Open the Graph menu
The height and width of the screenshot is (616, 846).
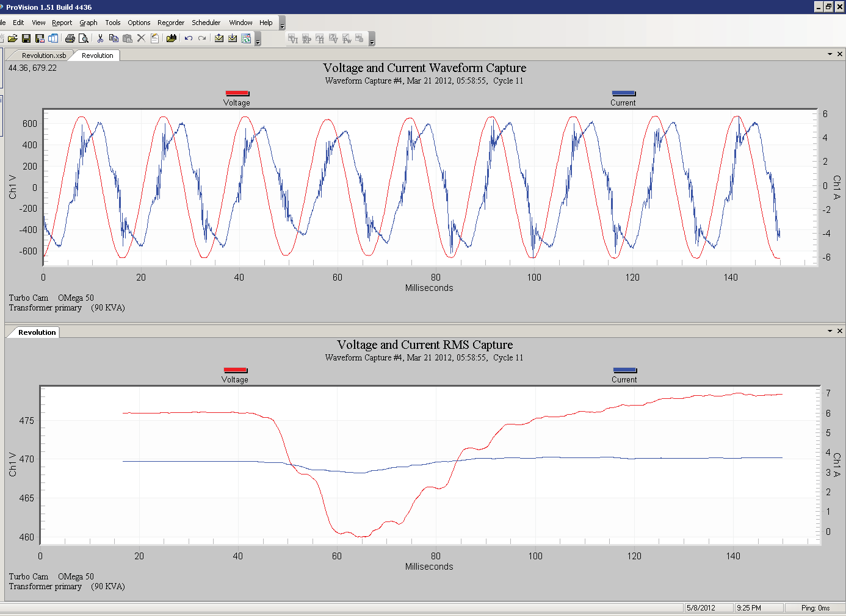88,23
